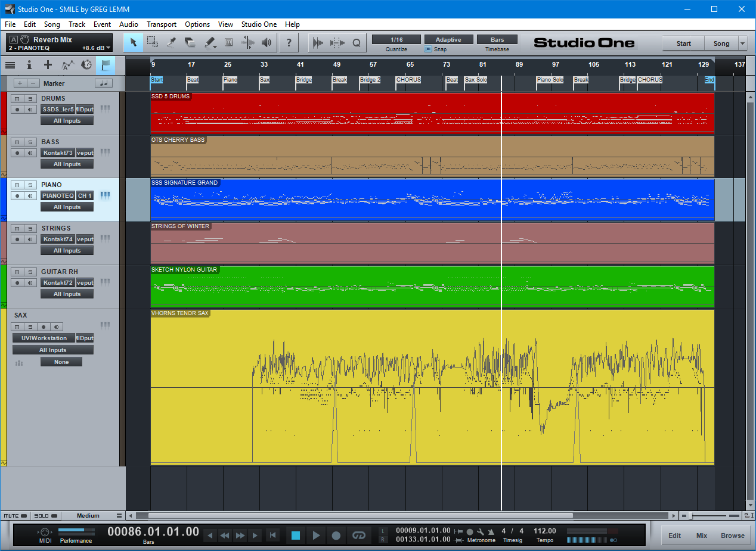
Task: Solo the BASS track
Action: 30,142
